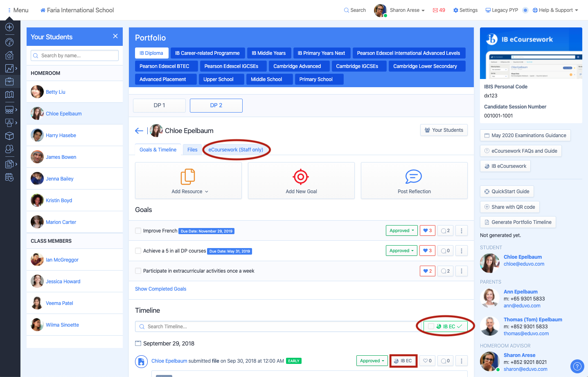Close the Your Students panel
The width and height of the screenshot is (588, 377).
click(x=115, y=36)
